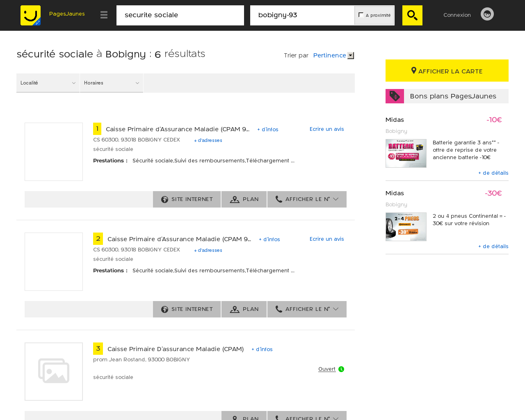Click PLAN button for result 2

[244, 309]
